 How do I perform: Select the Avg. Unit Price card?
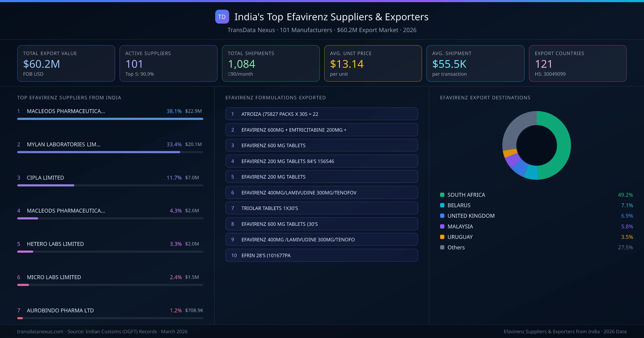coord(373,63)
